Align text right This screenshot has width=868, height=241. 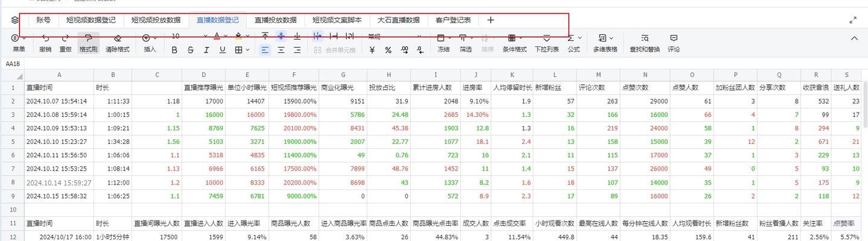(x=297, y=50)
